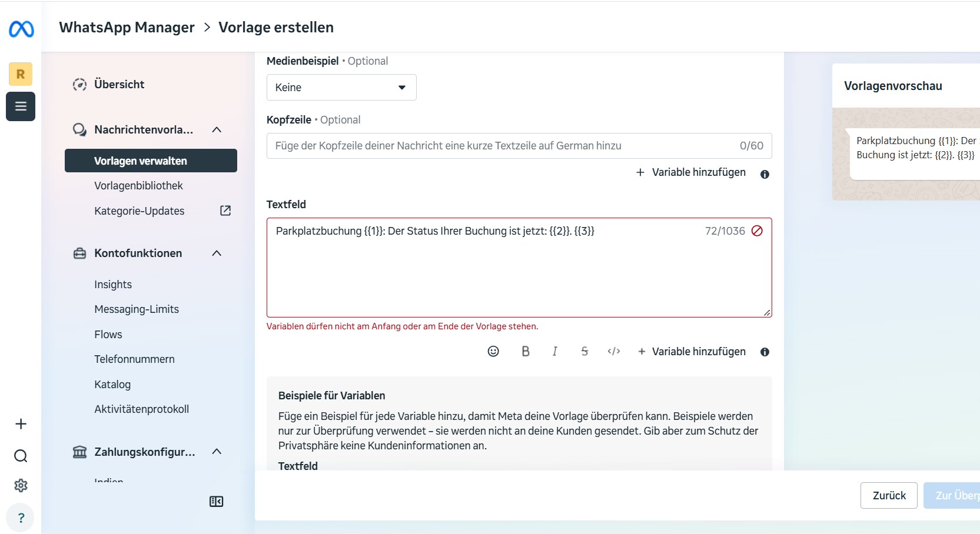The image size is (980, 534).
Task: Click the Zur Überprüfung button
Action: 952,495
